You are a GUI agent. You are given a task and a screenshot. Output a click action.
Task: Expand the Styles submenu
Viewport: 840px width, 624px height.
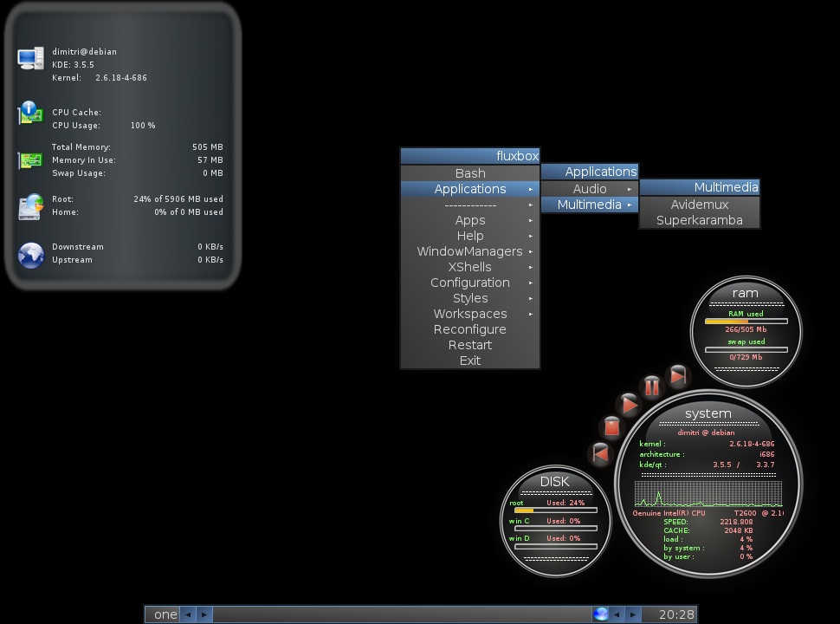coord(470,298)
